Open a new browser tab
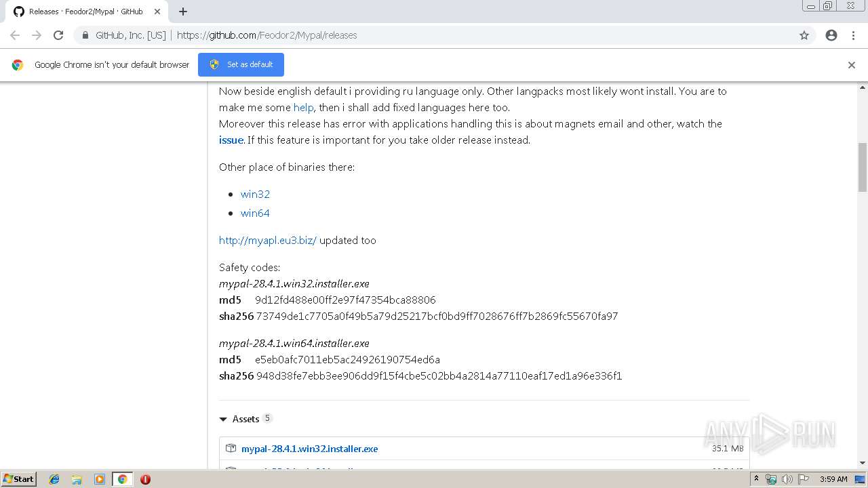The height and width of the screenshot is (488, 868). coord(183,12)
